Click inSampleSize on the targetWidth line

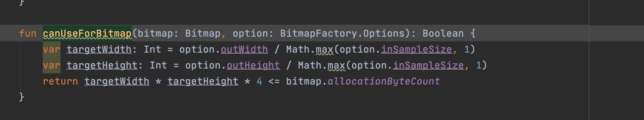point(416,49)
